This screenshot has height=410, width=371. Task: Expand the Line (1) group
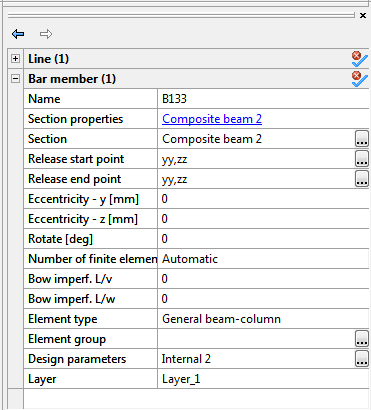pos(15,59)
